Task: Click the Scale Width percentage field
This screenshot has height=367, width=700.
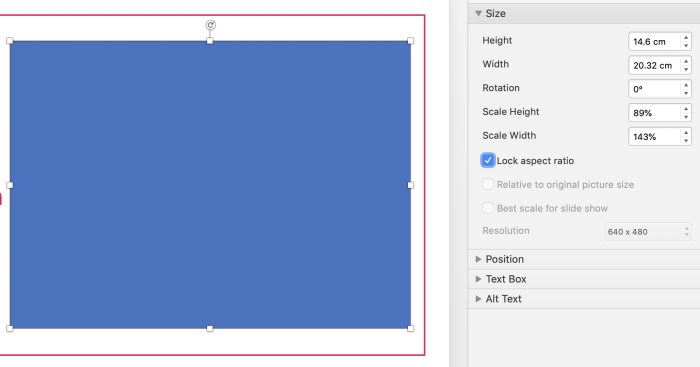Action: point(654,137)
